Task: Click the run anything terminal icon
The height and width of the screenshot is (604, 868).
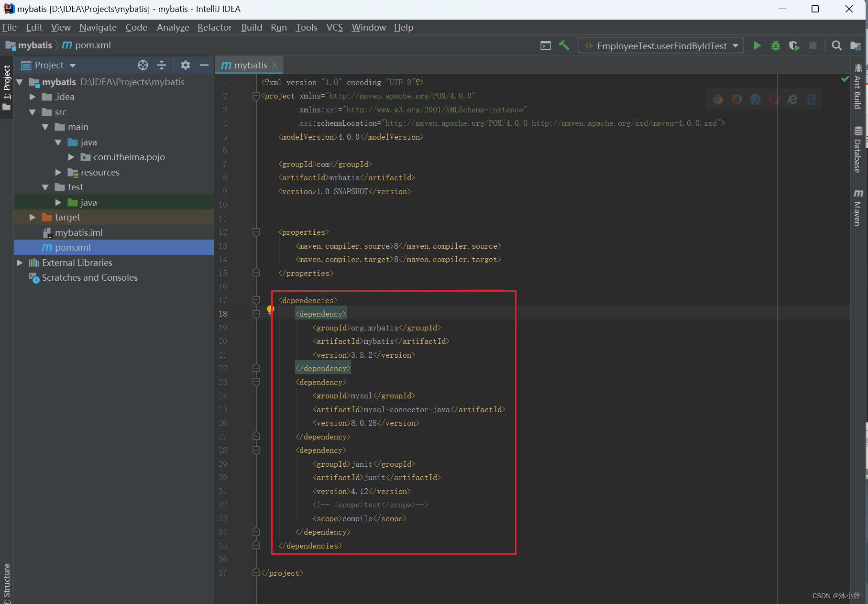Action: pyautogui.click(x=546, y=46)
